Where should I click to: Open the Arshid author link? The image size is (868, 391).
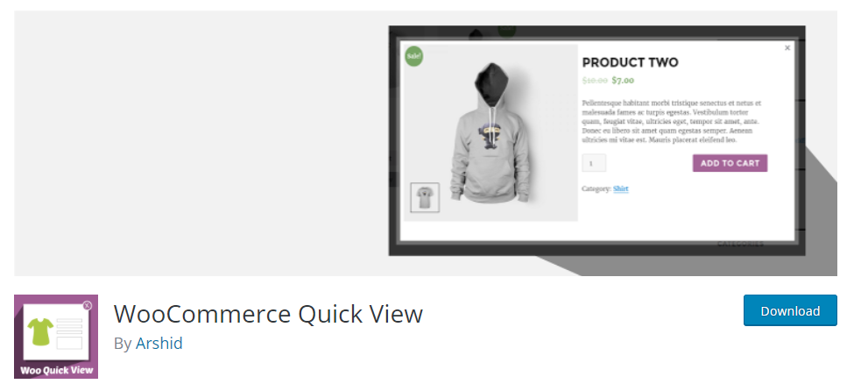coord(159,343)
